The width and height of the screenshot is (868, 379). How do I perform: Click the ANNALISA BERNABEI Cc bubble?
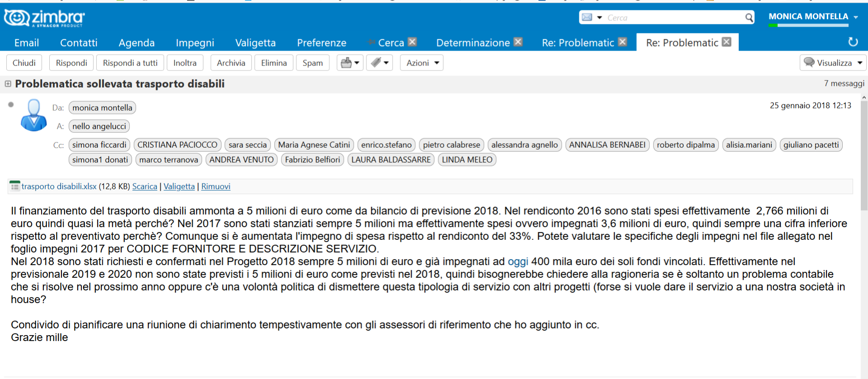point(607,145)
